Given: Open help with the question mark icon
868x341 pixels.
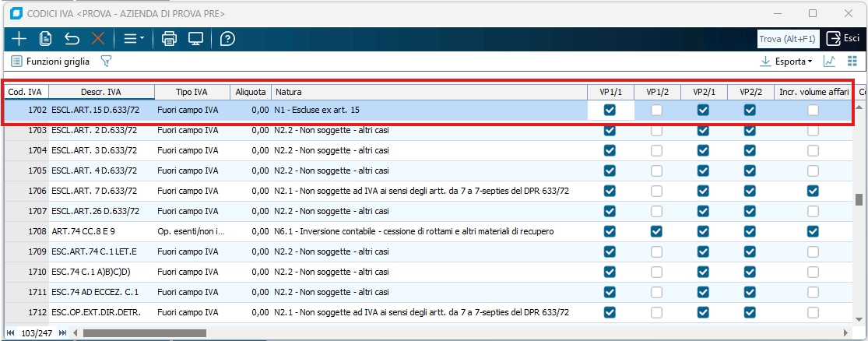Looking at the screenshot, I should click(227, 39).
